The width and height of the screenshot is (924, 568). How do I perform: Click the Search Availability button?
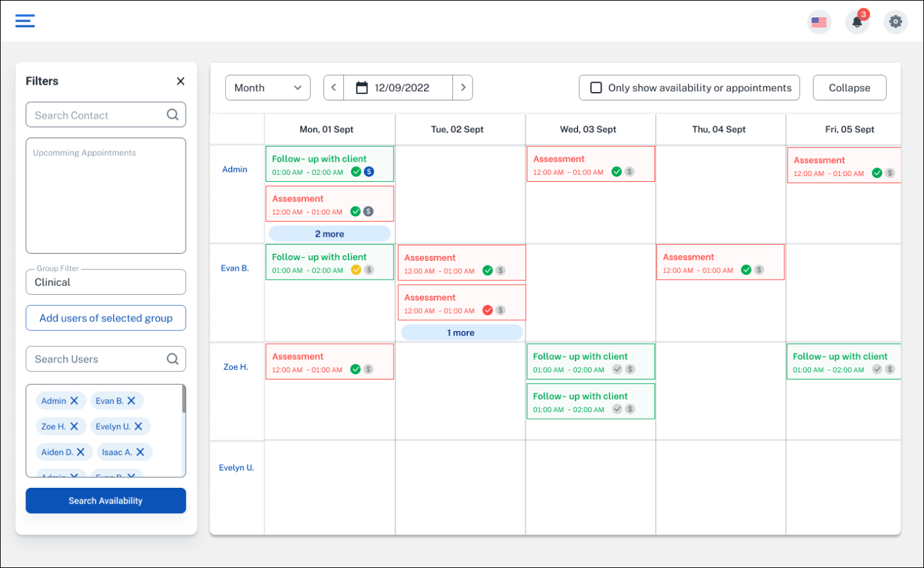(106, 501)
